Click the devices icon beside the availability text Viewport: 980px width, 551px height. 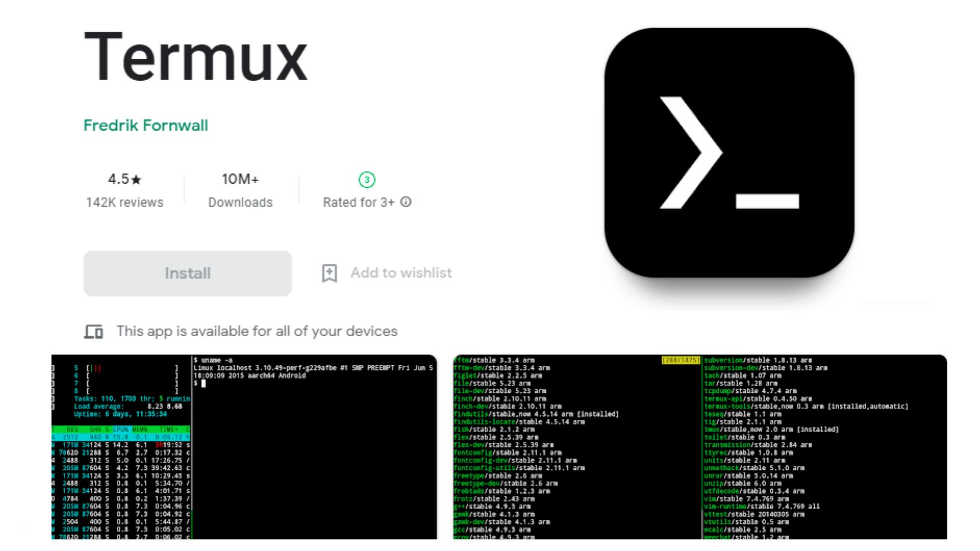click(93, 332)
